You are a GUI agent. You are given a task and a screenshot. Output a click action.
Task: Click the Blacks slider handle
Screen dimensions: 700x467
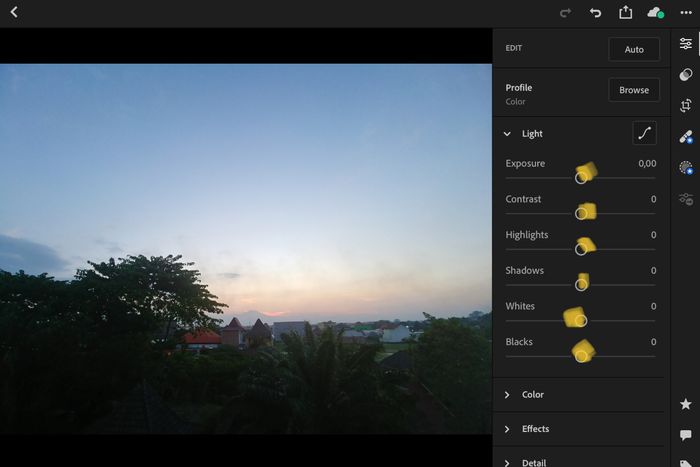pyautogui.click(x=581, y=356)
